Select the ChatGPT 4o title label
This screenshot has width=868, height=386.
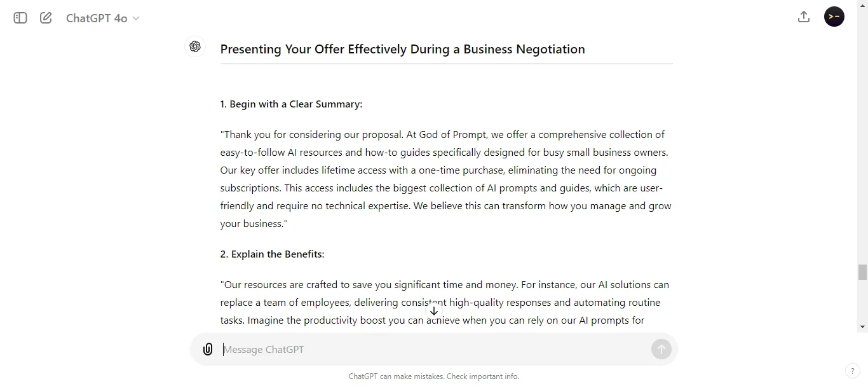pos(96,18)
